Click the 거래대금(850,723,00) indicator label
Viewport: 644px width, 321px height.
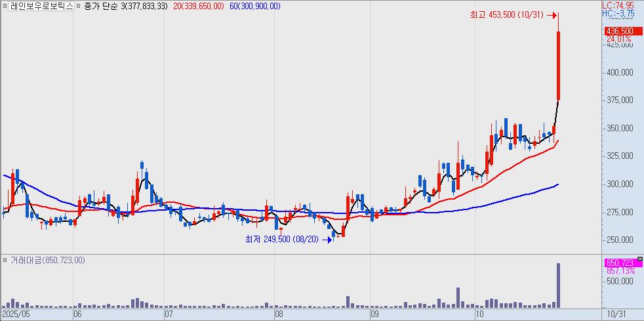tap(47, 260)
